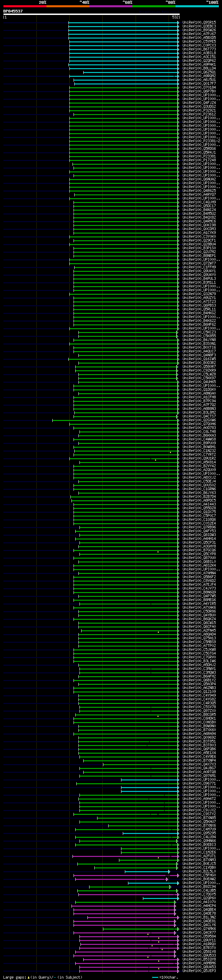
Task: Click the purple ~60% identity legend segment
Action: [x=111, y=6]
